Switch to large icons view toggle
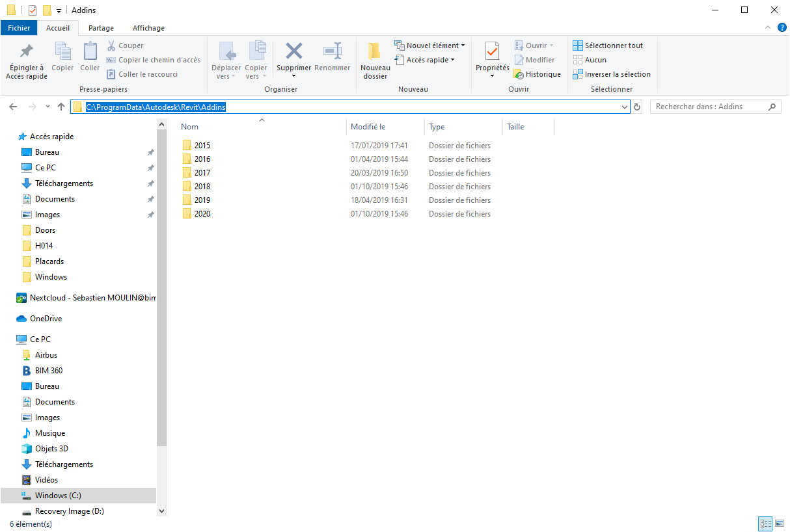 pyautogui.click(x=780, y=524)
